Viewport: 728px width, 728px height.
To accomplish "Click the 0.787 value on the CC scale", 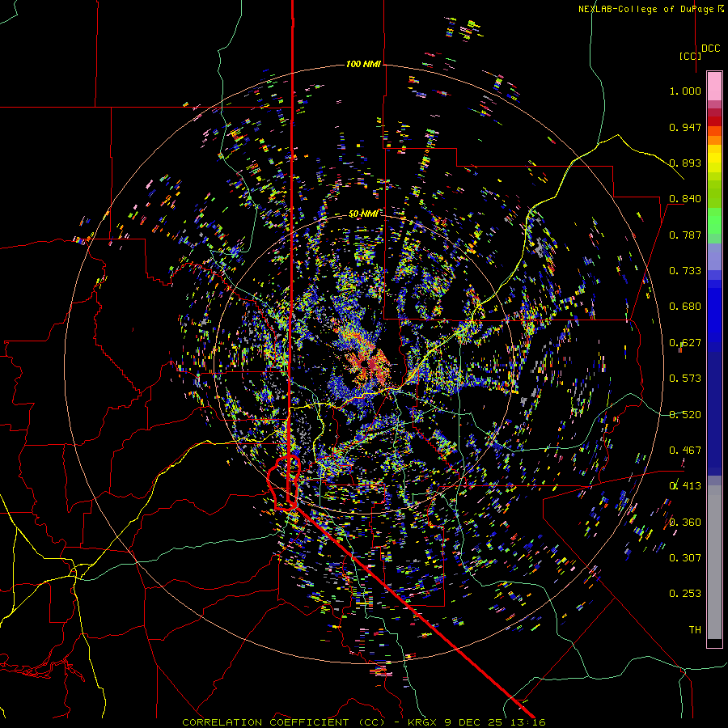I will click(685, 235).
